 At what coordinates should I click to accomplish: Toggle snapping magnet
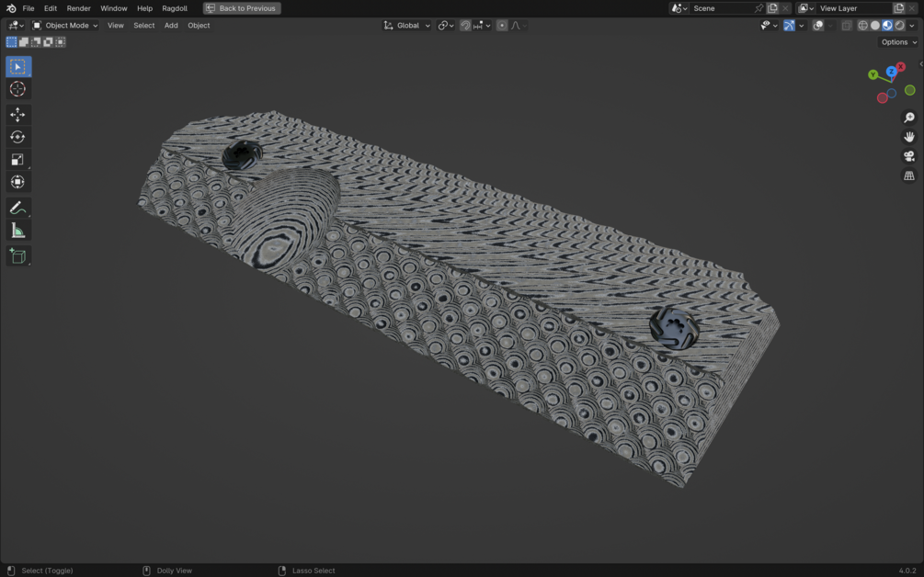tap(465, 26)
